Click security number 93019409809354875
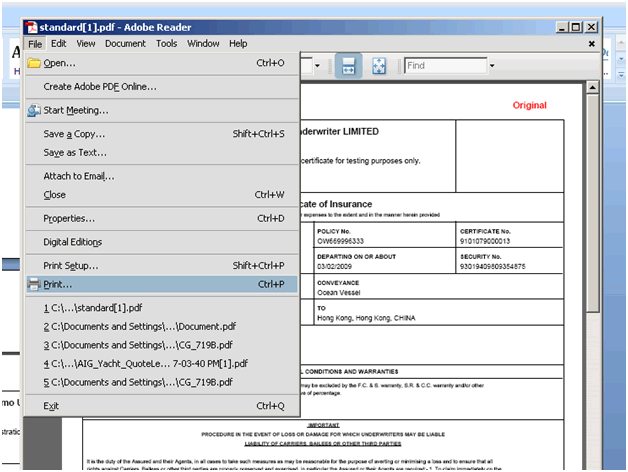628x472 pixels. click(x=493, y=266)
